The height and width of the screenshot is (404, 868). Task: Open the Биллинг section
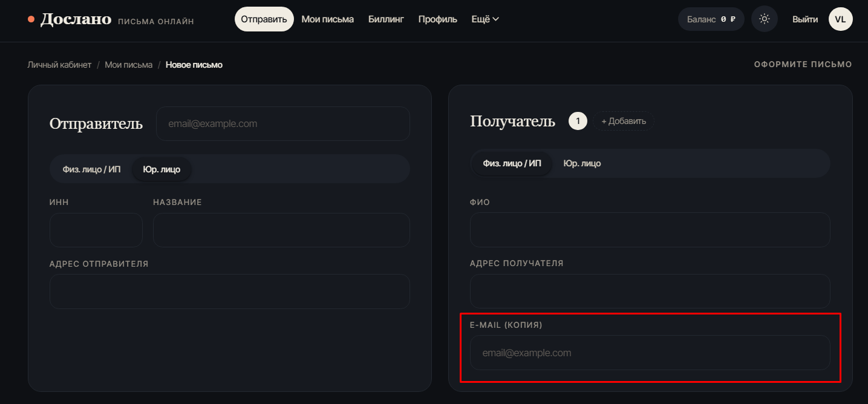pos(386,19)
